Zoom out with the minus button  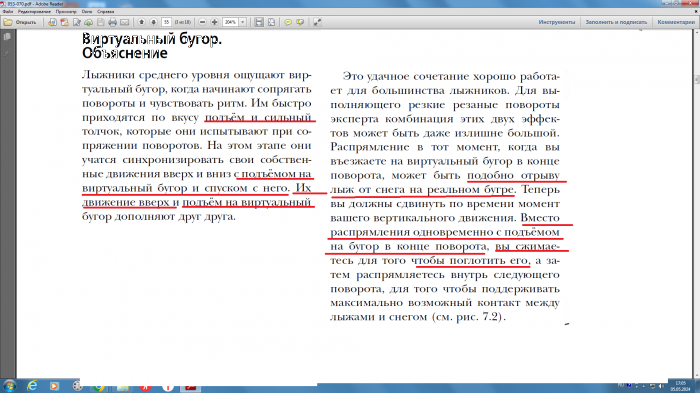203,22
